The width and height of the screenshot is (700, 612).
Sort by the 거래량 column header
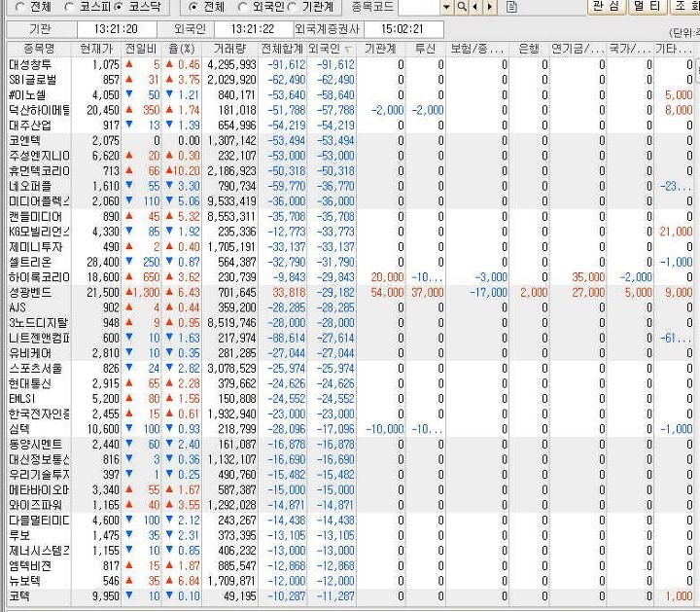tap(229, 49)
